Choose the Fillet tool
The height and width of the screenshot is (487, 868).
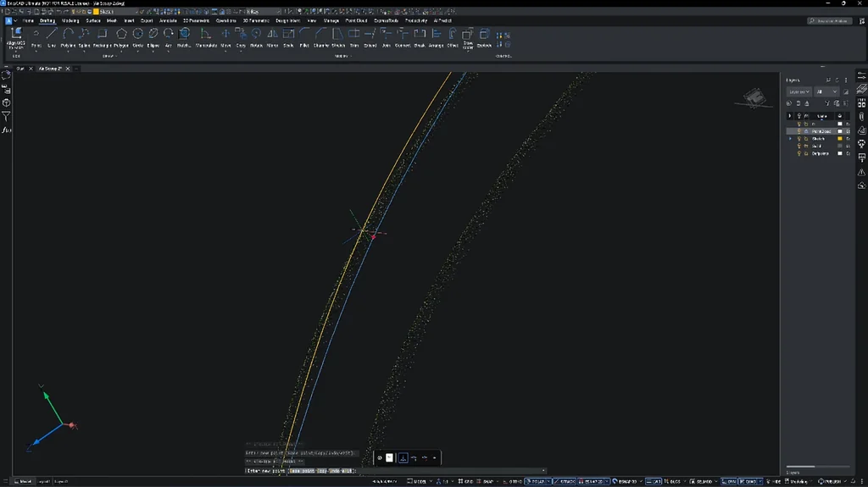tap(304, 37)
